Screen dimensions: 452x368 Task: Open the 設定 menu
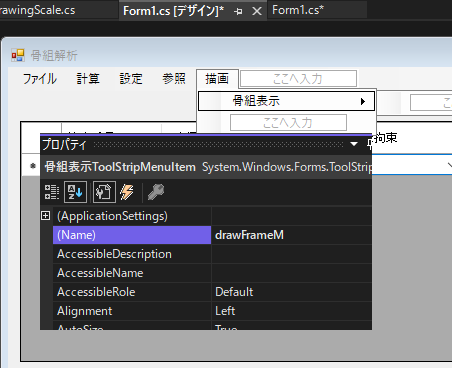(131, 79)
